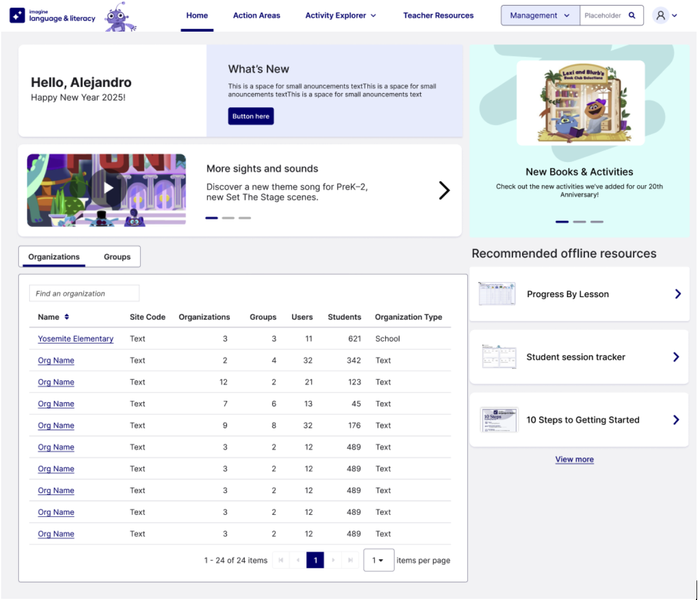Open the Yosemite Elementary organization link
Viewport: 700px width, 600px height.
(x=75, y=339)
